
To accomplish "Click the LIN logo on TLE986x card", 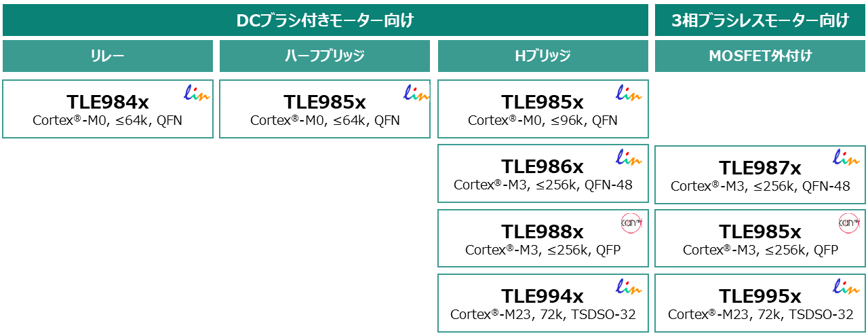I will pyautogui.click(x=628, y=158).
